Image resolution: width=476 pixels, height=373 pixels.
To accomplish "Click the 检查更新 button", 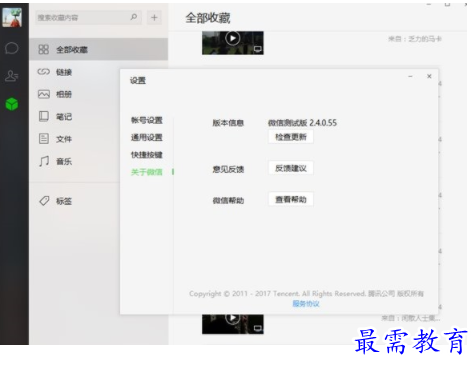I will (x=291, y=137).
